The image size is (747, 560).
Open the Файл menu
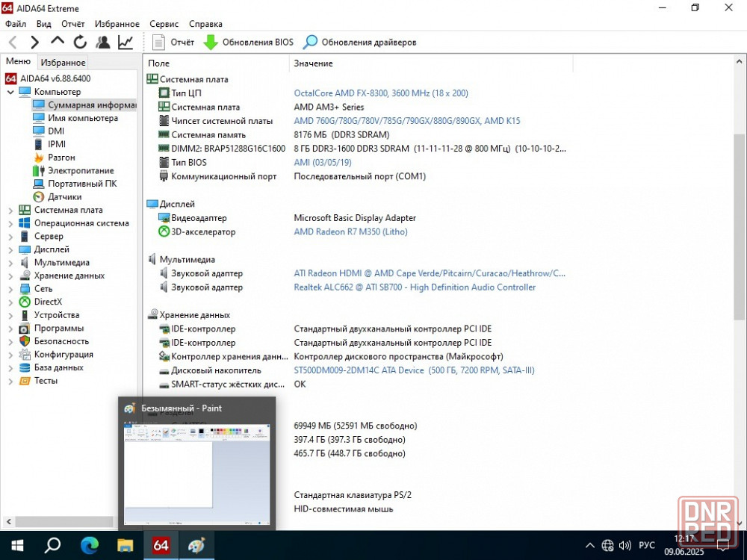click(x=16, y=24)
